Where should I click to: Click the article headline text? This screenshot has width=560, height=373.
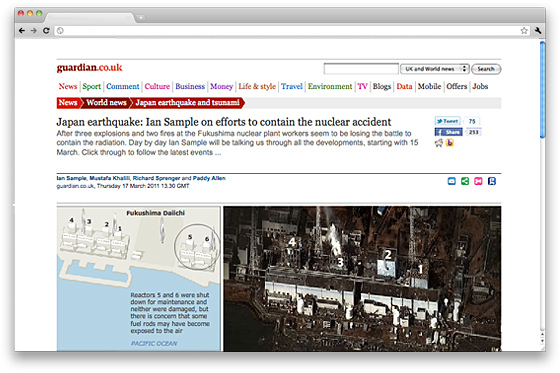224,122
